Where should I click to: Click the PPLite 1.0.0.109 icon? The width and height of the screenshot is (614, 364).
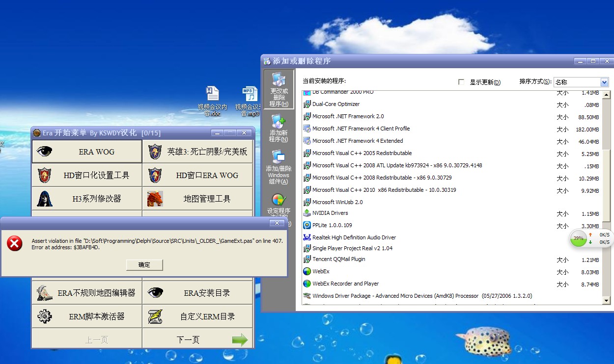tap(307, 225)
